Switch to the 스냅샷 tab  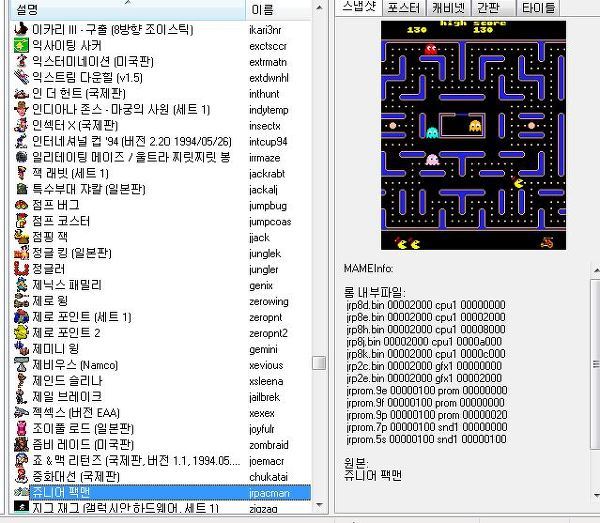pyautogui.click(x=359, y=7)
